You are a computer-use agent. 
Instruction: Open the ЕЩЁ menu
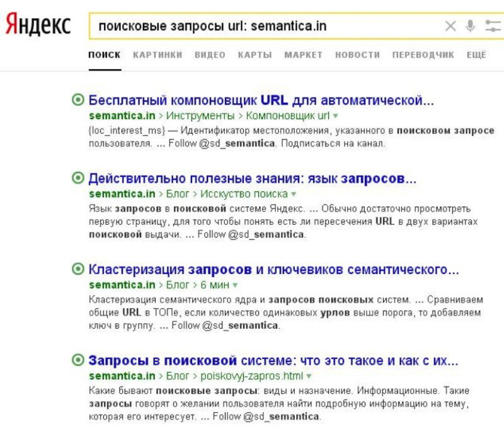476,55
